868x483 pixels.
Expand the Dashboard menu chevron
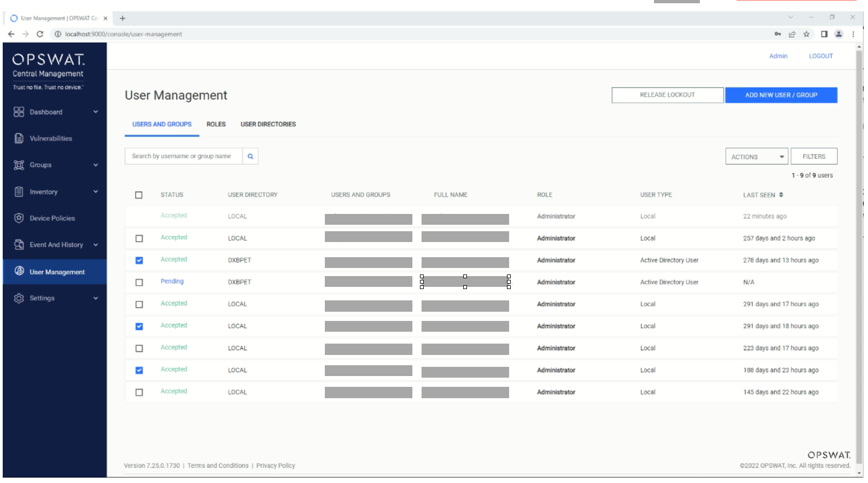[x=96, y=112]
